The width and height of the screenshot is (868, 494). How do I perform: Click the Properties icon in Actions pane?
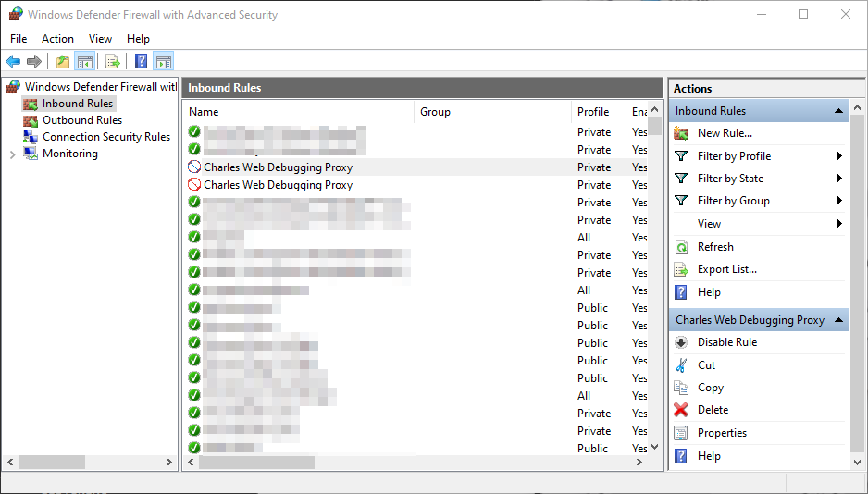point(681,433)
